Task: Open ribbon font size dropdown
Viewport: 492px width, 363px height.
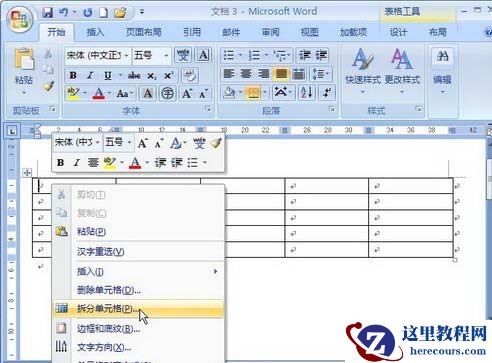Action: click(x=166, y=55)
